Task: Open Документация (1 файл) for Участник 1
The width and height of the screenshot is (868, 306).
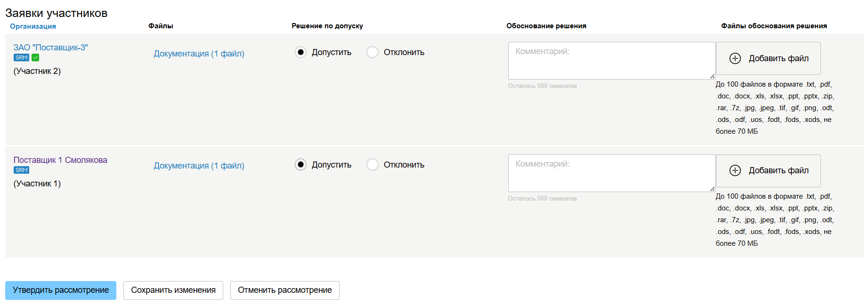Action: pos(199,166)
